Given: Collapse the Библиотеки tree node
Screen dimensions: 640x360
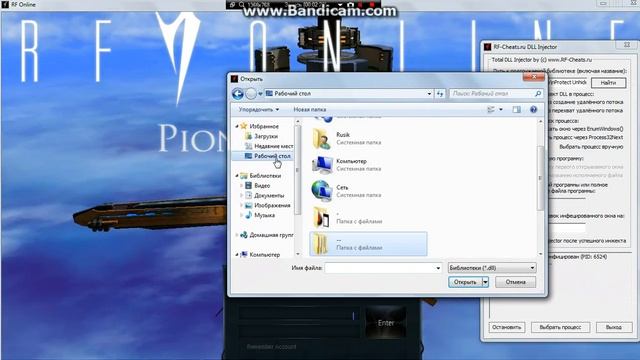Looking at the screenshot, I should click(x=237, y=176).
